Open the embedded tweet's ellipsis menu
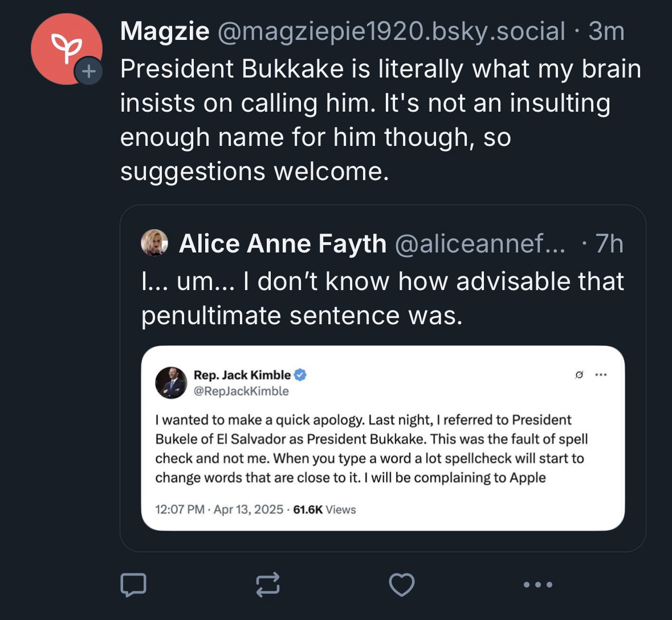 [600, 375]
